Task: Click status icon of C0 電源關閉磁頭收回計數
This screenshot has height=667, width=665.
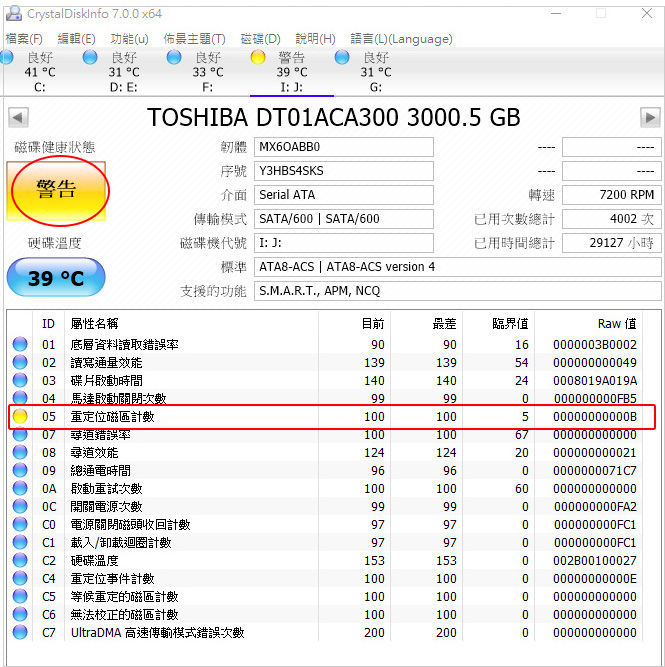Action: coord(20,524)
